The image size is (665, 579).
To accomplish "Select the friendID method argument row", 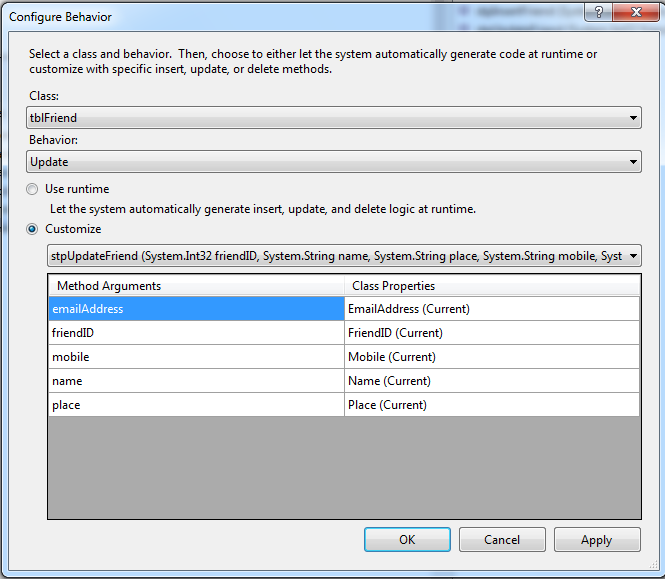I will [x=197, y=333].
